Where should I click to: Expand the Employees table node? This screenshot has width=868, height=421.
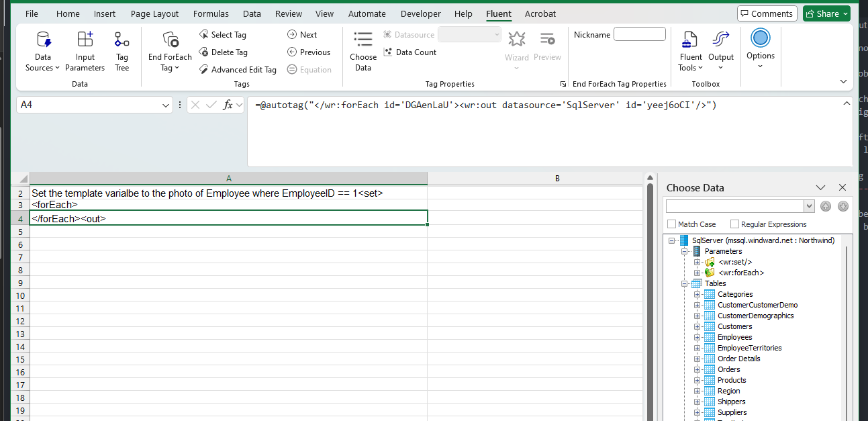pyautogui.click(x=697, y=337)
